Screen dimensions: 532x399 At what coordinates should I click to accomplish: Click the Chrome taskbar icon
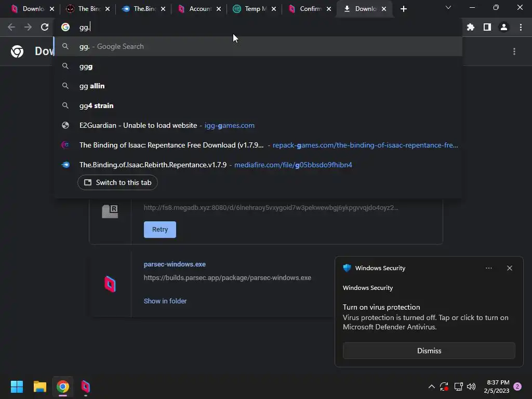63,387
